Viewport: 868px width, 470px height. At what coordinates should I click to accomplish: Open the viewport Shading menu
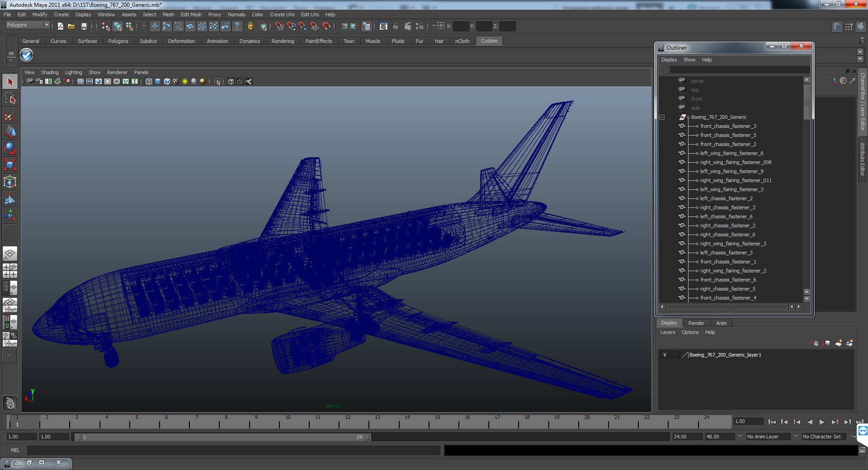[x=50, y=72]
